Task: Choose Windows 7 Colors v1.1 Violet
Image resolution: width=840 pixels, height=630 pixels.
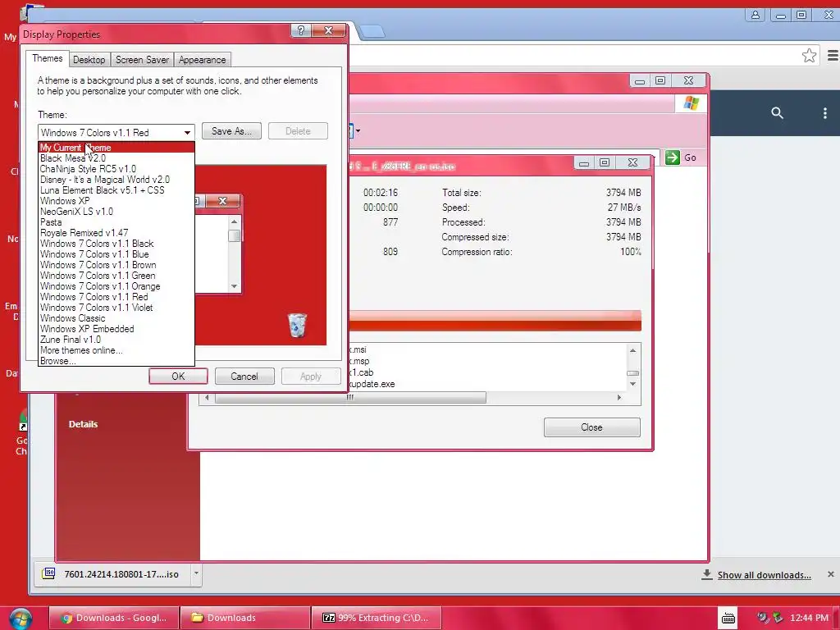Action: (x=116, y=308)
